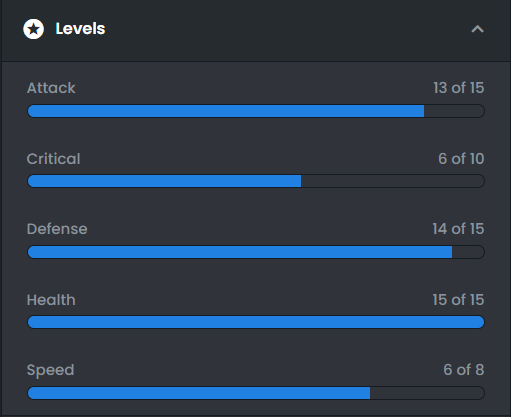Viewport: 511px width, 417px height.
Task: Click the Critical progress bar
Action: 256,181
